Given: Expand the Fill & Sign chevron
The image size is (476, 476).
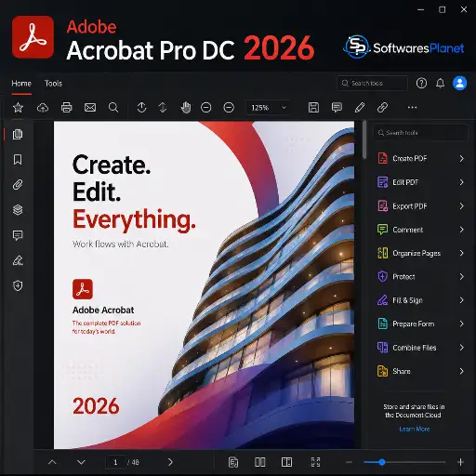Looking at the screenshot, I should tap(461, 300).
